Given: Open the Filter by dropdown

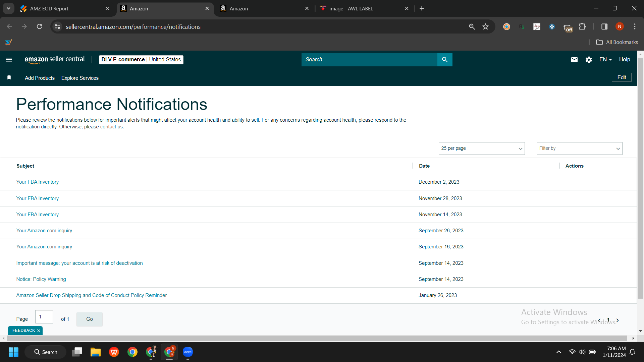Looking at the screenshot, I should coord(580,148).
